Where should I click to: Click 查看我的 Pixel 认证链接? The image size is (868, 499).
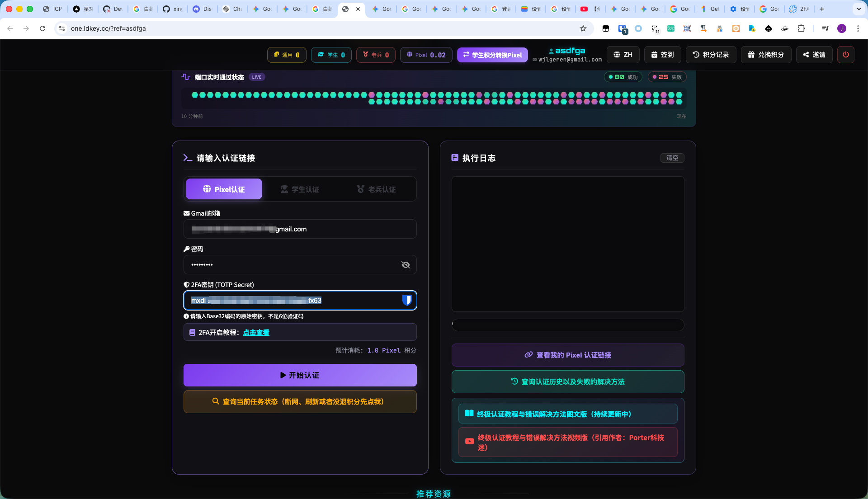568,355
